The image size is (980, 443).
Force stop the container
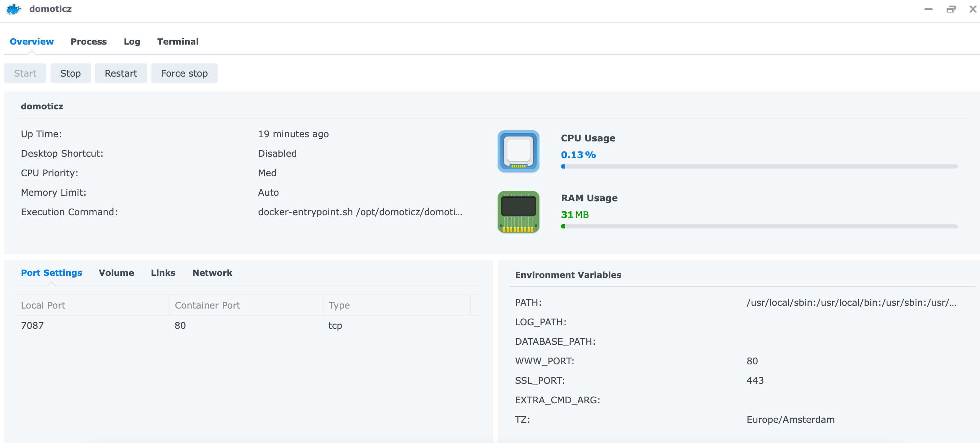[x=184, y=73]
